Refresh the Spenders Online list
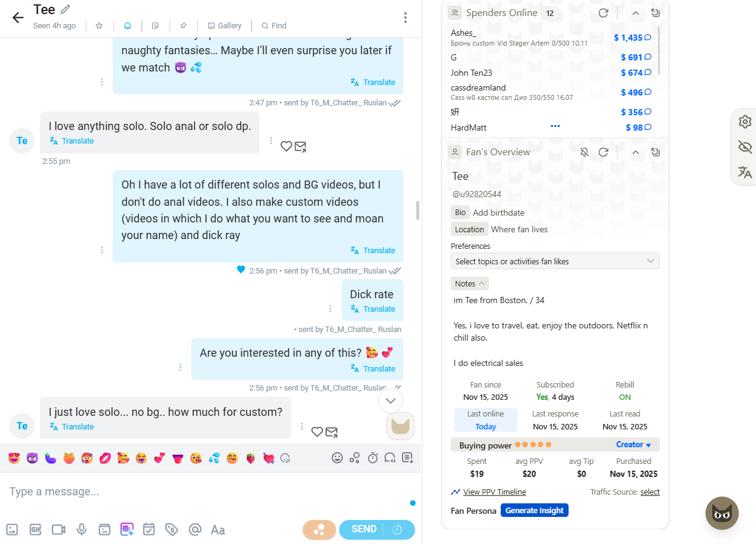 tap(603, 13)
